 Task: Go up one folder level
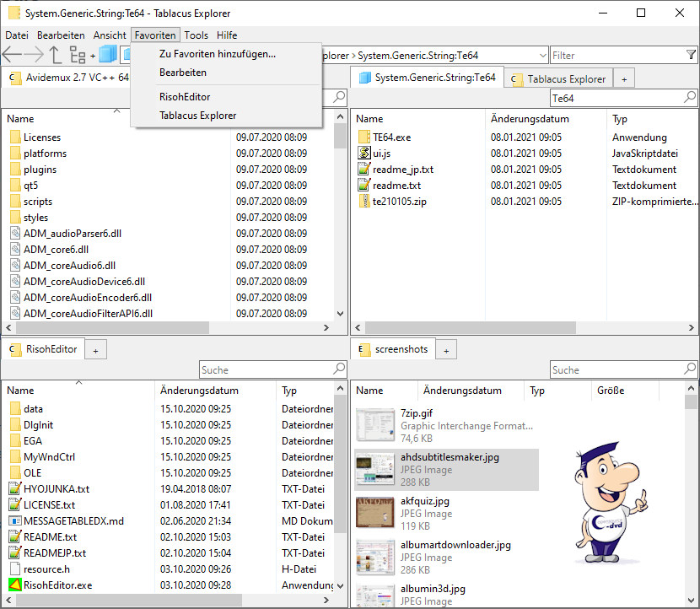(x=56, y=56)
